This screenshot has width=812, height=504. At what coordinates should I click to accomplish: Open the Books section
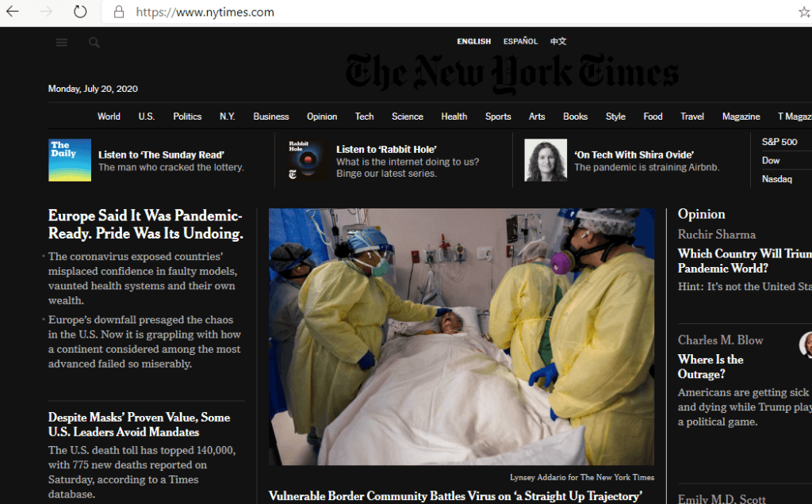tap(576, 116)
